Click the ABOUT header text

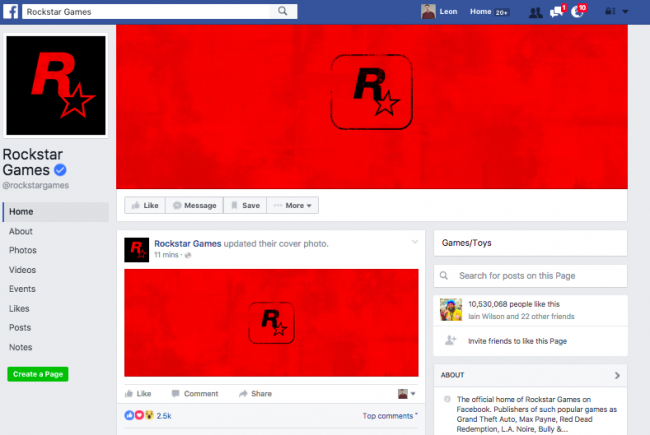[452, 375]
